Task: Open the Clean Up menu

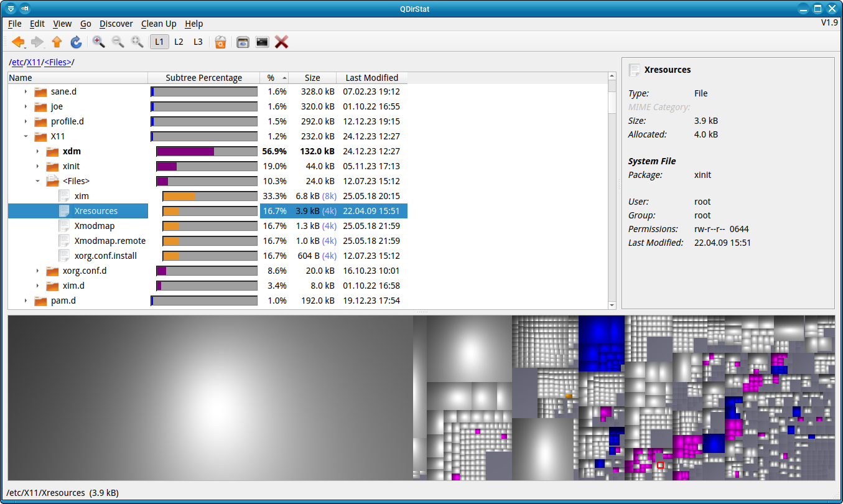Action: 159,24
